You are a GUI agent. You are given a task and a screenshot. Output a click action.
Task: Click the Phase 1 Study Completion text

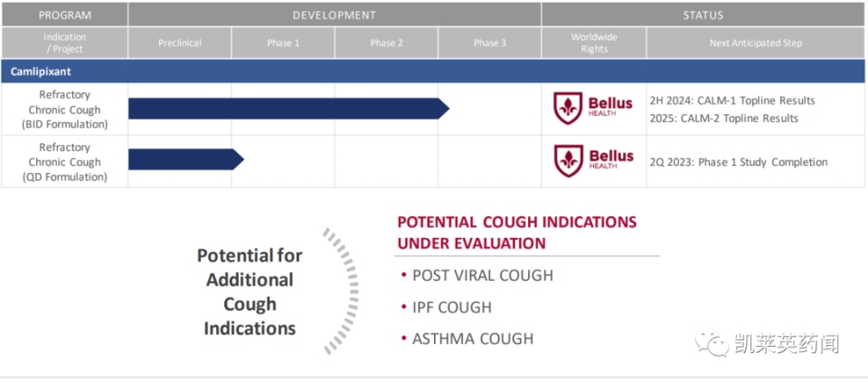(738, 162)
